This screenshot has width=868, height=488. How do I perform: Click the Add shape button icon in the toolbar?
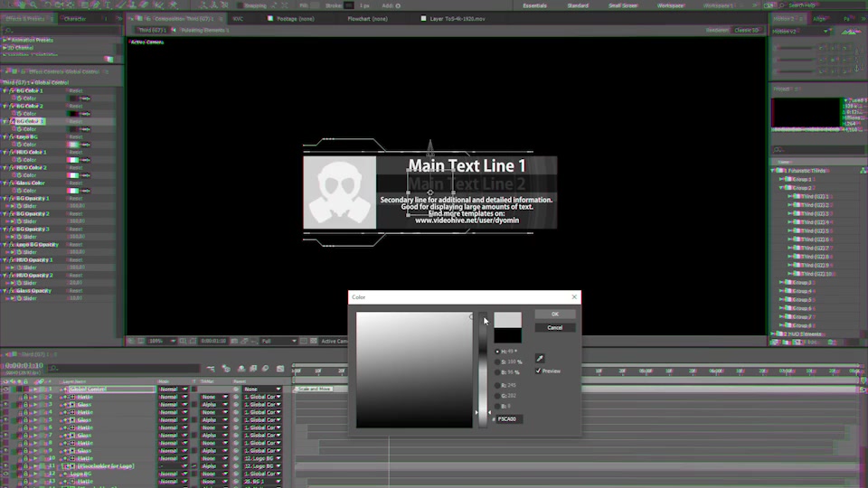(x=398, y=5)
